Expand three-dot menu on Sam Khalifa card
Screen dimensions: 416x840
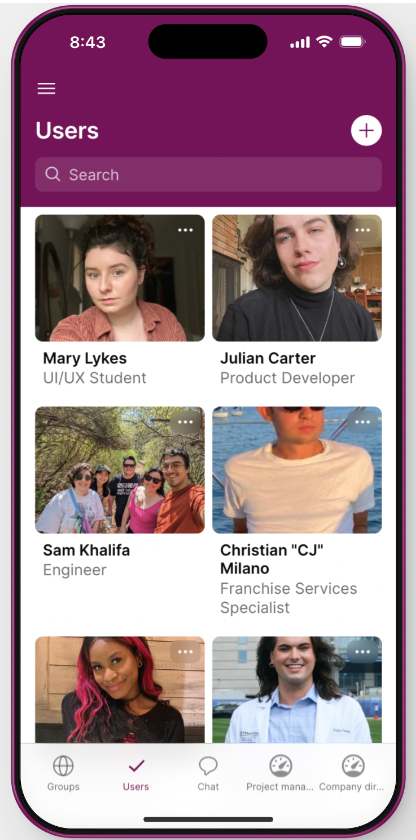click(185, 422)
